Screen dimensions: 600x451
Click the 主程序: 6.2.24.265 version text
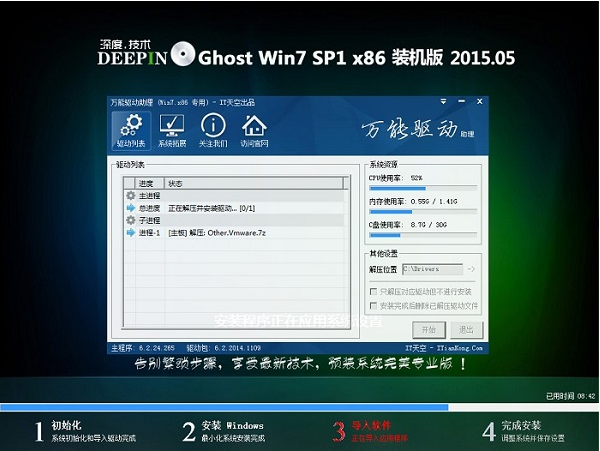[x=143, y=348]
